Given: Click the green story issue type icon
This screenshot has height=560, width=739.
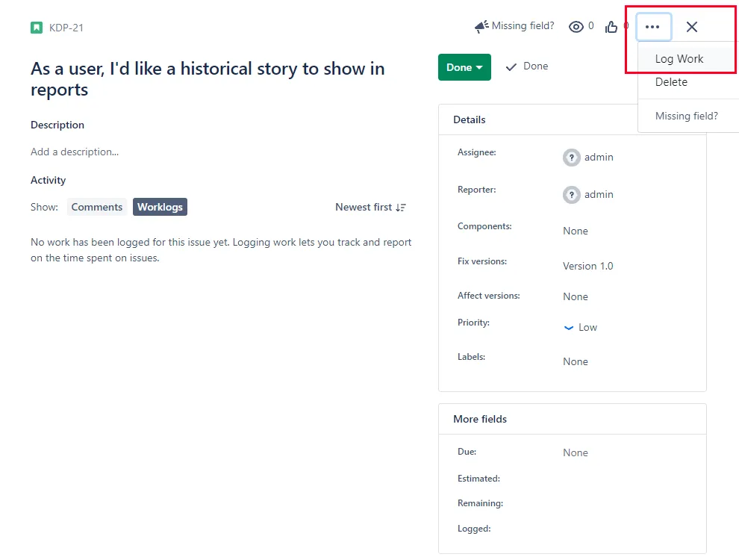Looking at the screenshot, I should click(37, 28).
